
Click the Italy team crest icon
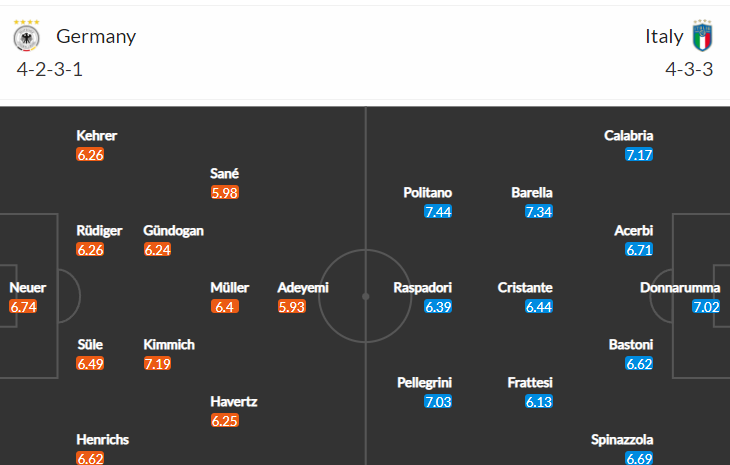702,35
